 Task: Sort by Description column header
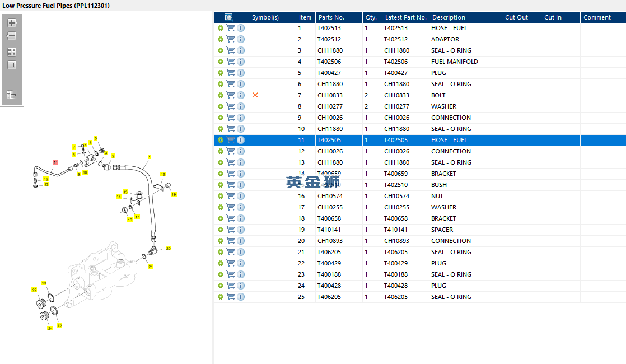coord(465,17)
